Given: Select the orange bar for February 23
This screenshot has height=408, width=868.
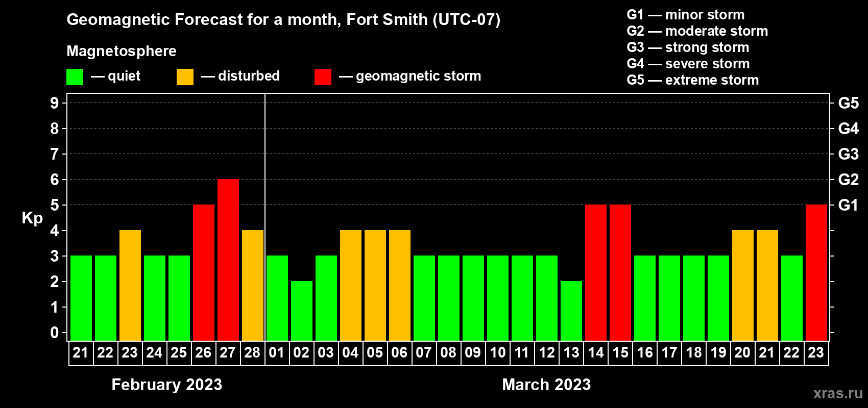Looking at the screenshot, I should coord(130,286).
